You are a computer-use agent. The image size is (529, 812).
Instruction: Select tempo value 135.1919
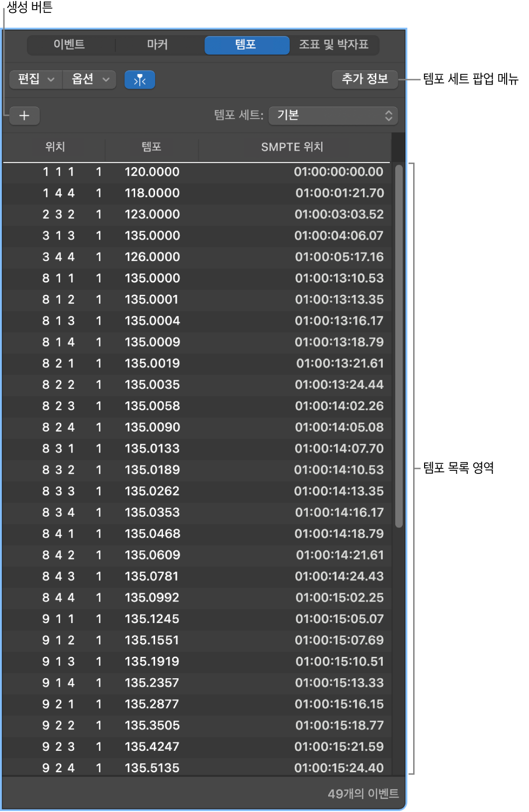(x=152, y=662)
